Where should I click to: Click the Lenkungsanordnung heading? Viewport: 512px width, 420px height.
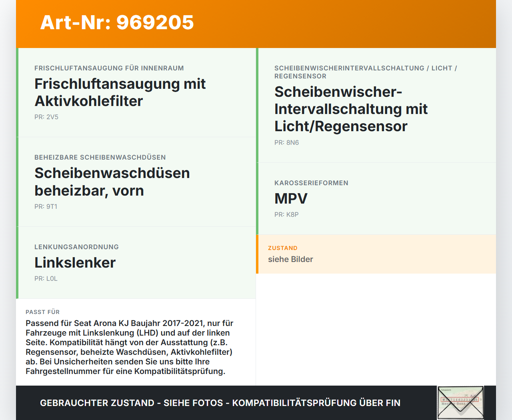pyautogui.click(x=76, y=247)
